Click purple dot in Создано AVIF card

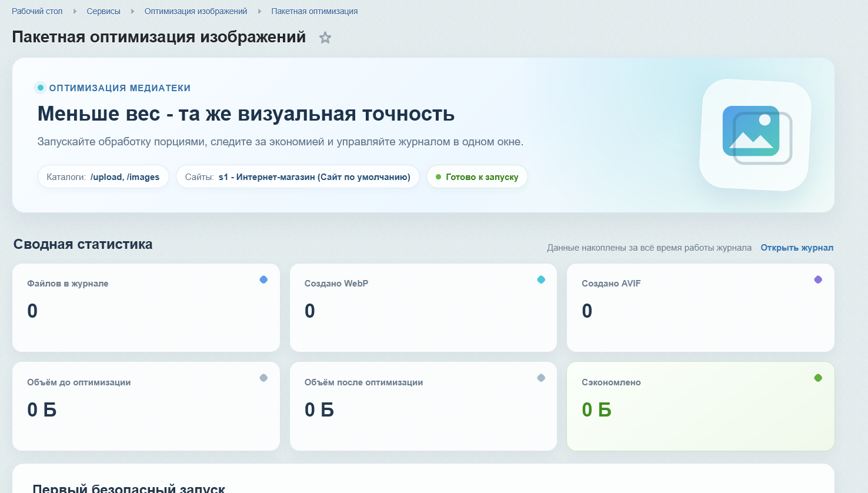pos(818,279)
